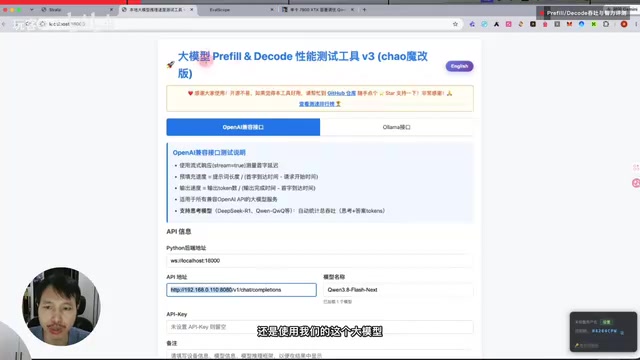This screenshot has width=640, height=360.
Task: Bookmark this page with the star icon
Action: click(455, 24)
